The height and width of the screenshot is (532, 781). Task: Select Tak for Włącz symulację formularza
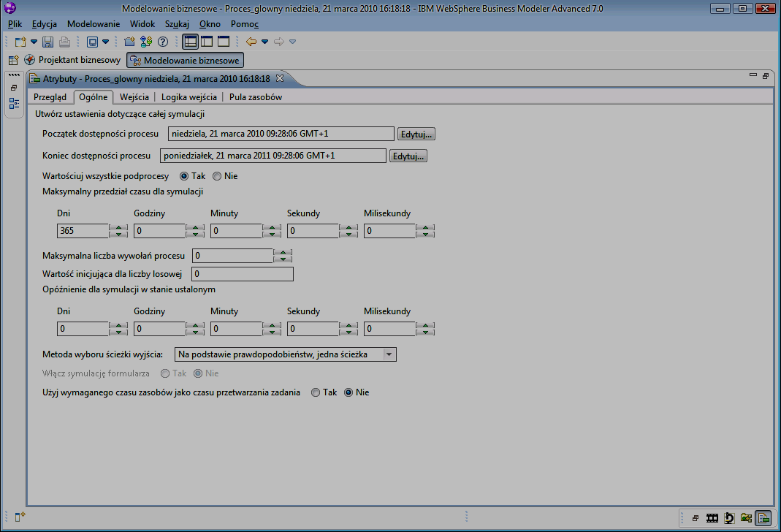(x=165, y=373)
